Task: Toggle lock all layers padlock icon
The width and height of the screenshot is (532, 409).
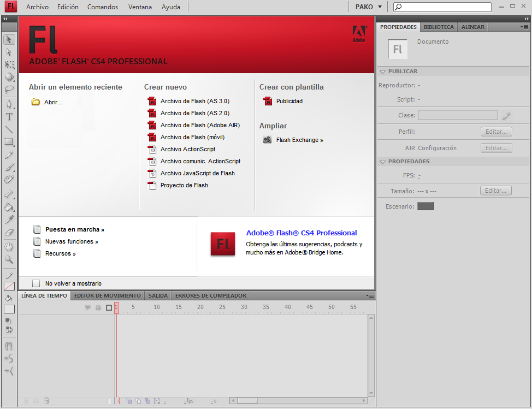Action: [98, 307]
